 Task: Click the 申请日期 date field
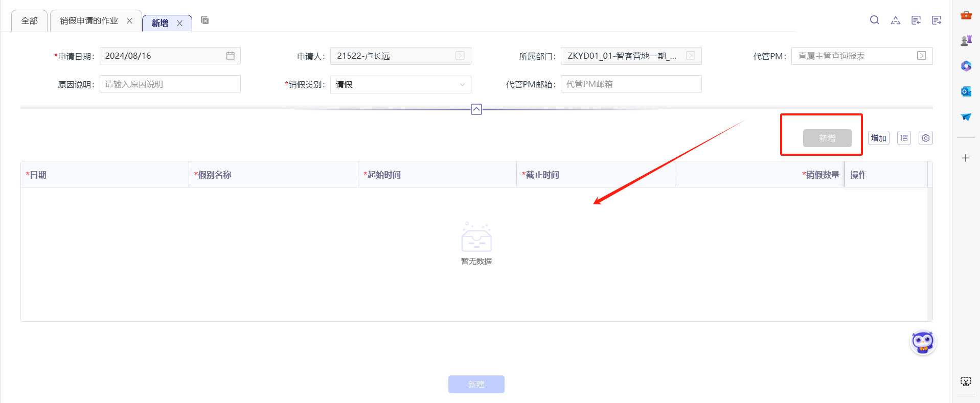[170, 56]
